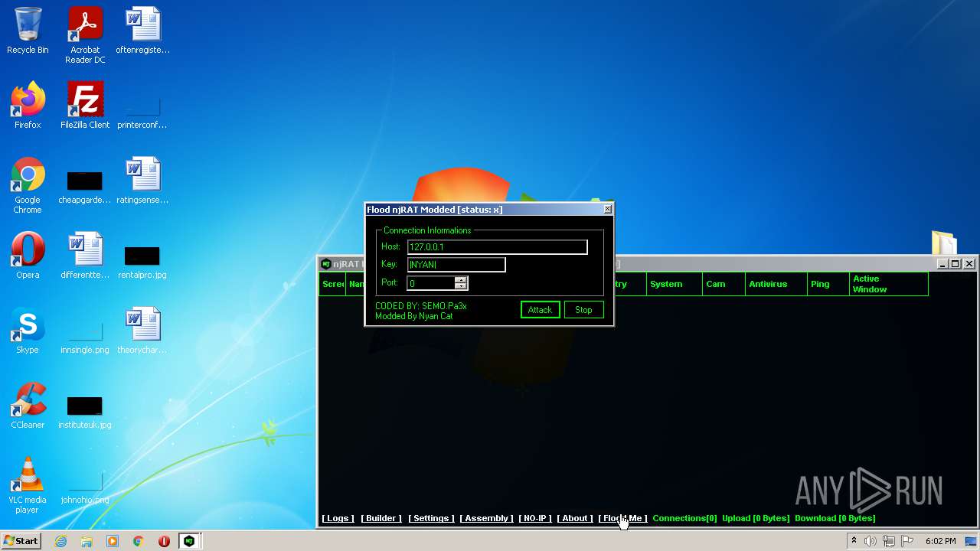Click the Stop button in Flood dialog
The width and height of the screenshot is (980, 551).
(583, 310)
